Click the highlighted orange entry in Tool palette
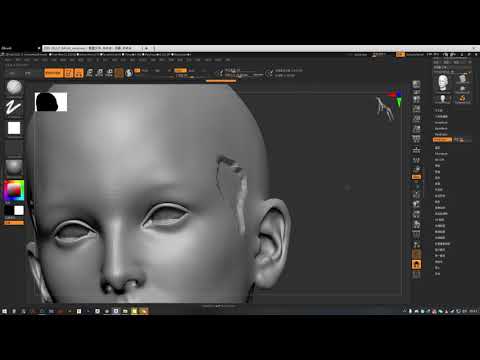 [442, 140]
